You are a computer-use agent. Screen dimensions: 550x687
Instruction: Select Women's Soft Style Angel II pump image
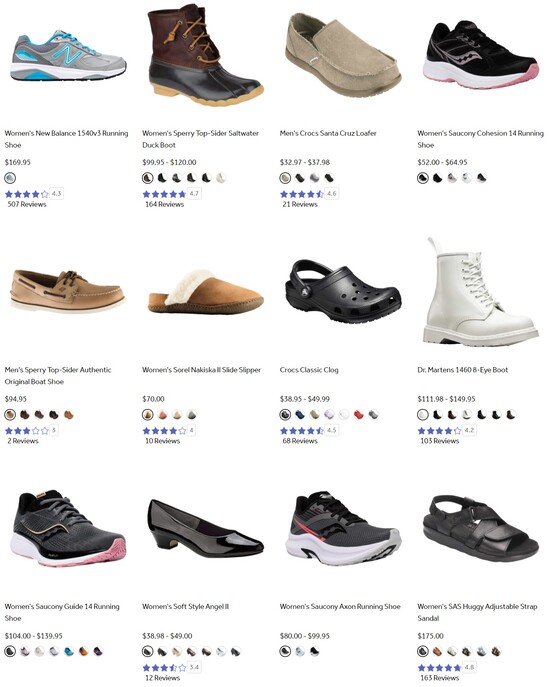pyautogui.click(x=206, y=528)
